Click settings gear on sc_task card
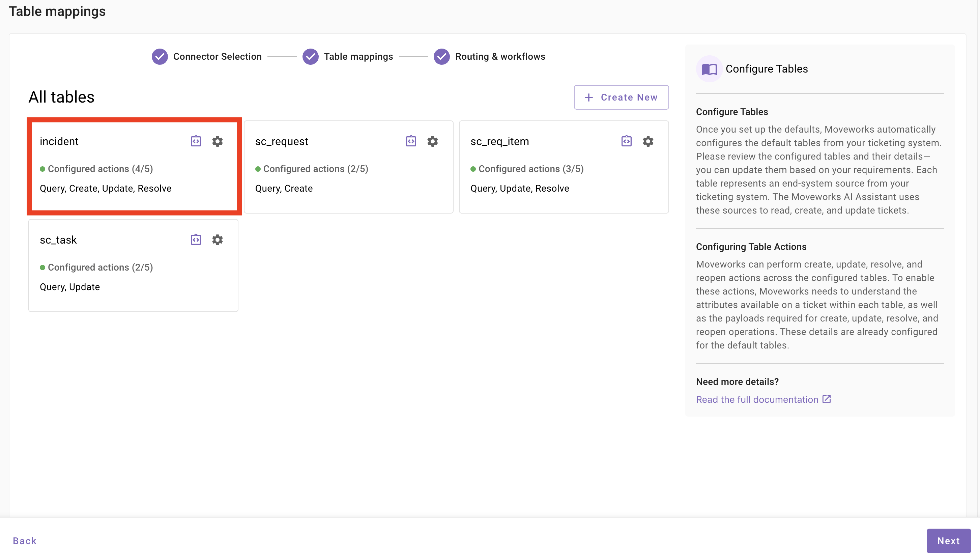 217,240
